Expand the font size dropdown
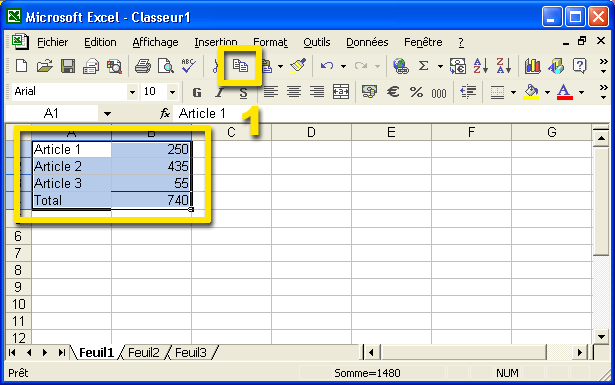The image size is (615, 385). click(x=172, y=92)
